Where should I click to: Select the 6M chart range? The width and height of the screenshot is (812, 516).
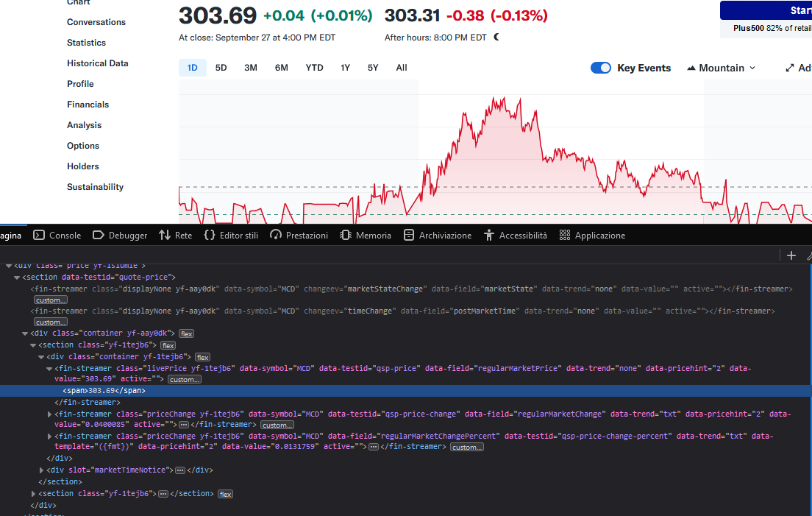click(x=281, y=68)
